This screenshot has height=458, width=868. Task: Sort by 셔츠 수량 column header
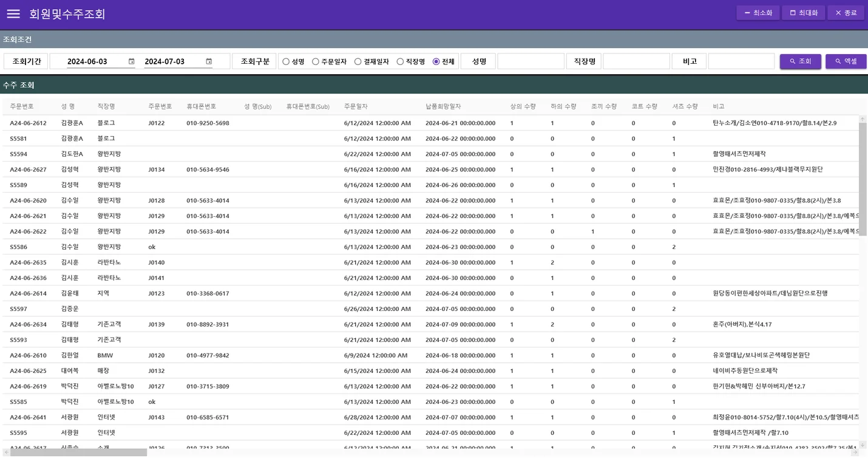coord(685,106)
